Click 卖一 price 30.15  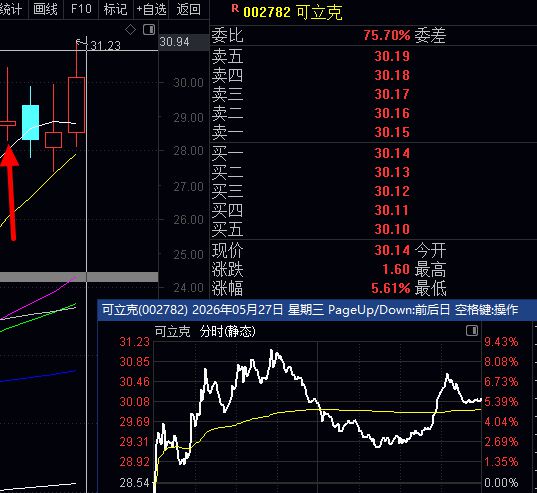coord(392,132)
